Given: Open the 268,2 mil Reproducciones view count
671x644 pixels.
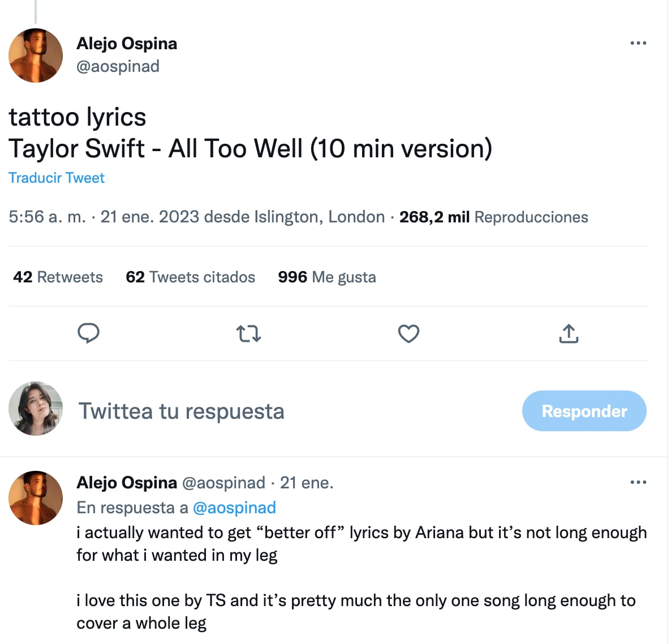Looking at the screenshot, I should (x=493, y=217).
